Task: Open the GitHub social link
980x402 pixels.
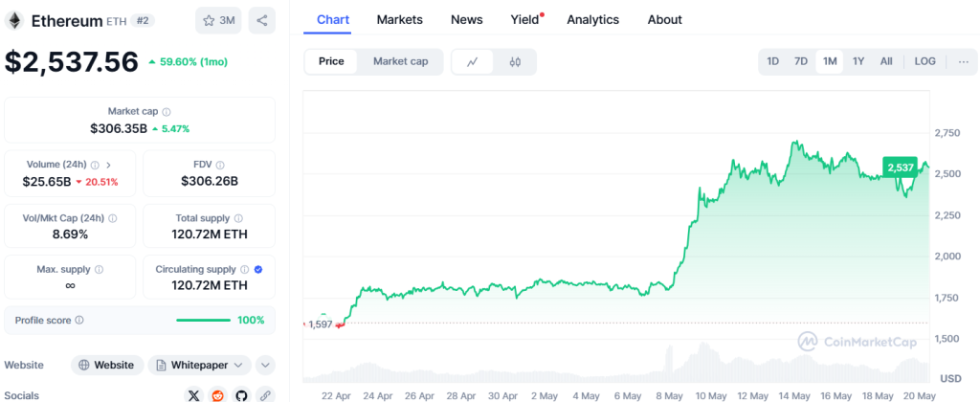Action: pos(241,395)
